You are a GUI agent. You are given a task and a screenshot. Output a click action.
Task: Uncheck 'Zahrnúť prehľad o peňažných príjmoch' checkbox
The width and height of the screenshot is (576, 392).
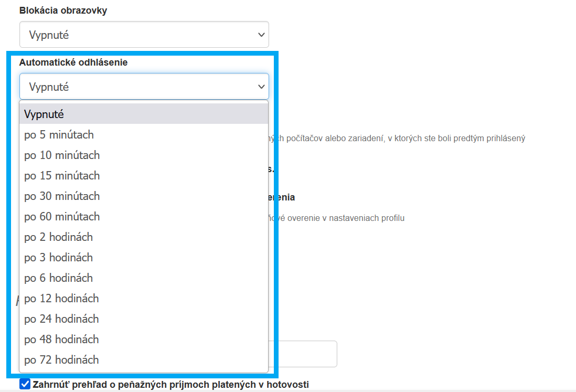pos(25,385)
